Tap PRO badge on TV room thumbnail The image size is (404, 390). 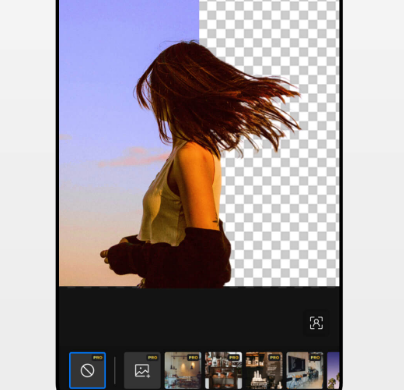(x=315, y=358)
